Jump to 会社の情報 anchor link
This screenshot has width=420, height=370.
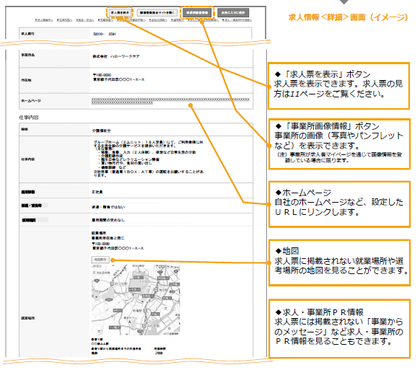157,20
